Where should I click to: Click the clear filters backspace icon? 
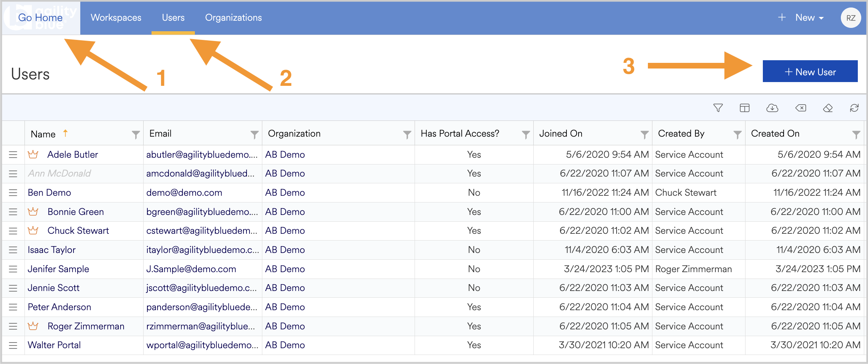tap(801, 108)
